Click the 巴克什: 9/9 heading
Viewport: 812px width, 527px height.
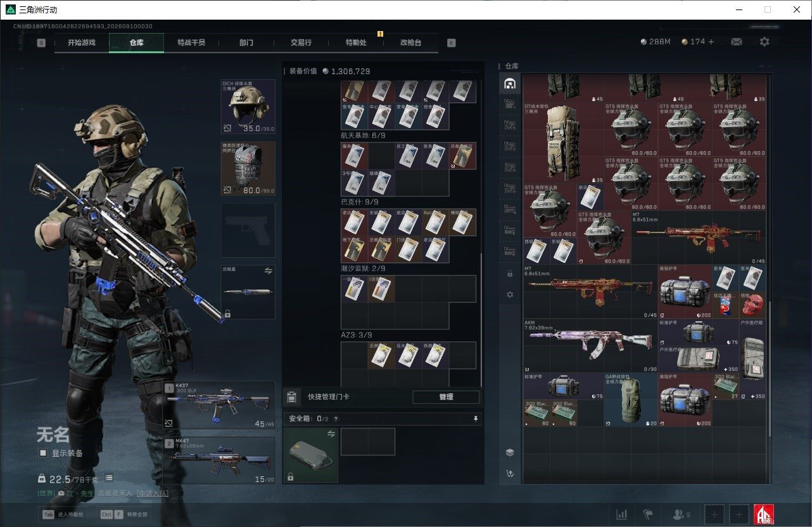click(x=360, y=202)
